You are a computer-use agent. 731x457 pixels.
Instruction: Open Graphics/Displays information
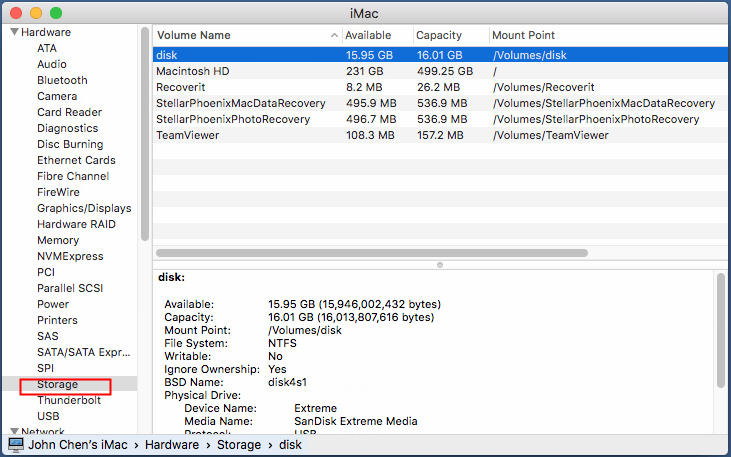[84, 208]
